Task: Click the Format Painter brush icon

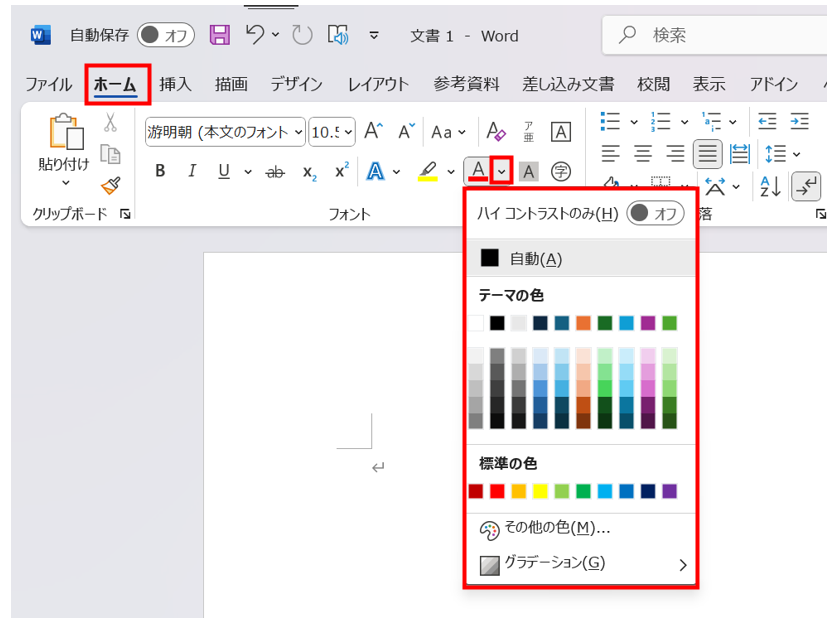Action: 110,186
